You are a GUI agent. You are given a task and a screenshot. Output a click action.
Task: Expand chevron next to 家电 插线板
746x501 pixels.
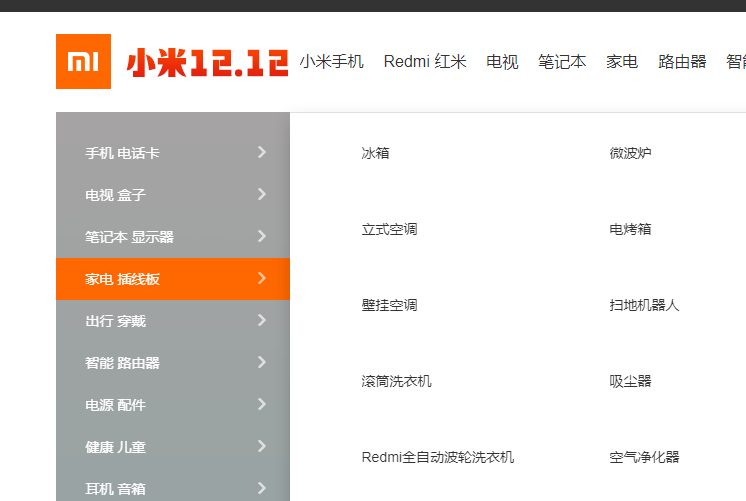262,278
